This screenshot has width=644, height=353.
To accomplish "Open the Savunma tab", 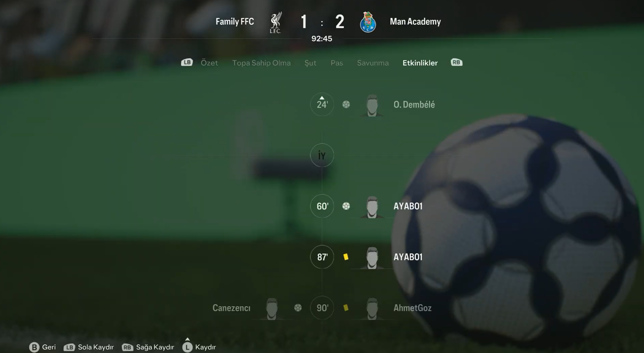I will (373, 63).
